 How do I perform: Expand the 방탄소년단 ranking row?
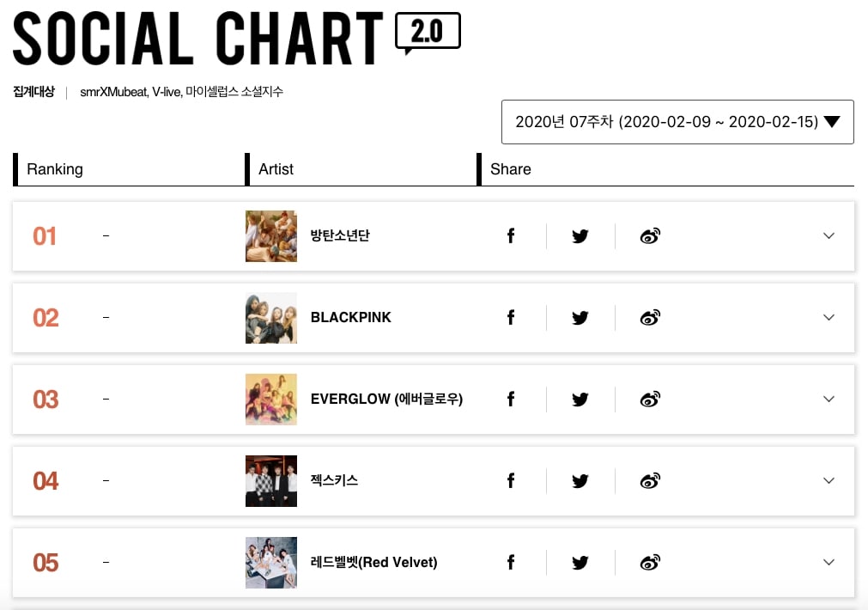coord(829,236)
